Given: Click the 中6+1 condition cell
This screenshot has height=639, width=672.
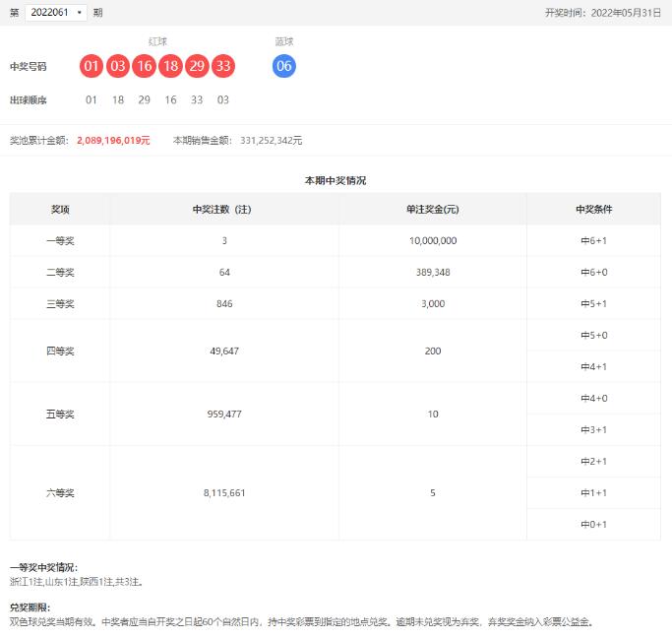Looking at the screenshot, I should point(594,241).
